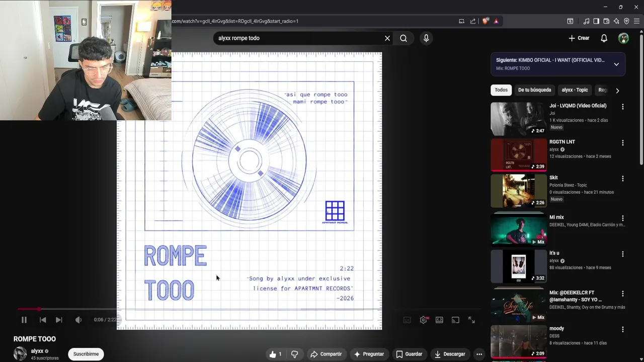Open it's u video thumbnail
644x362 pixels.
(x=519, y=266)
